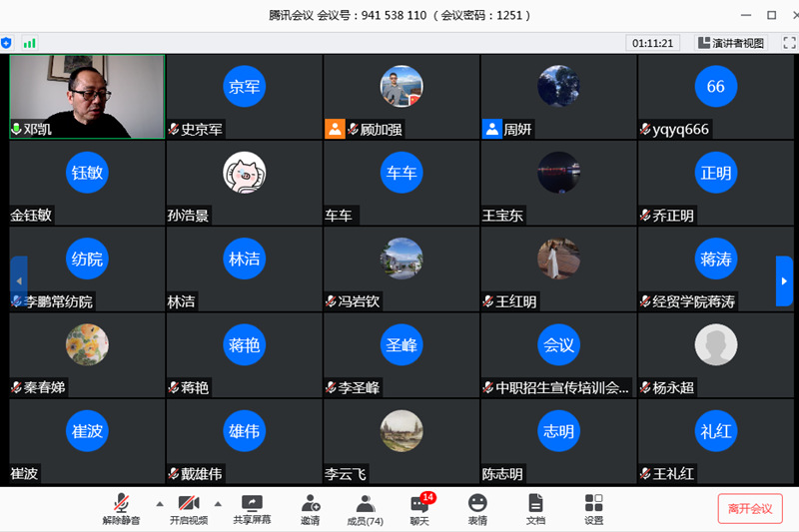Click the share screen icon
This screenshot has height=532, width=799.
click(x=252, y=503)
